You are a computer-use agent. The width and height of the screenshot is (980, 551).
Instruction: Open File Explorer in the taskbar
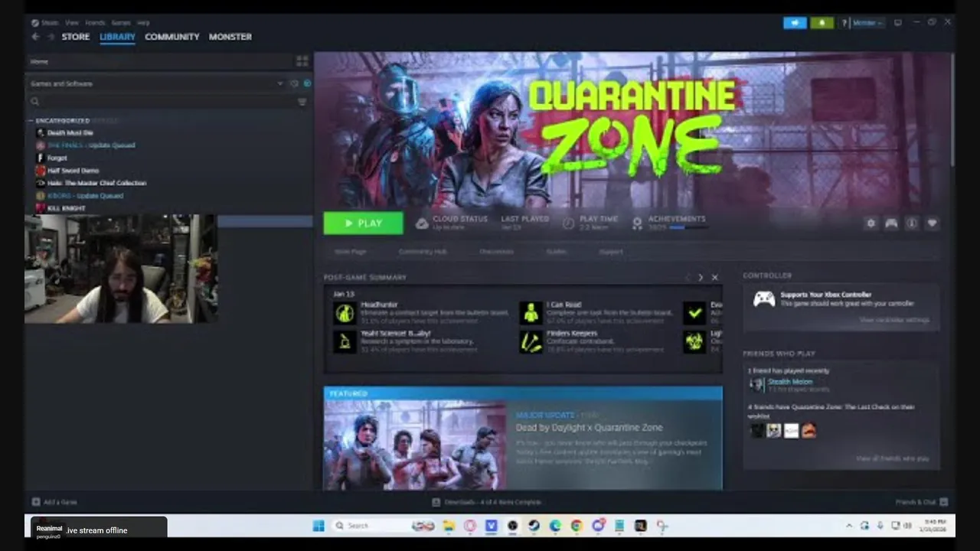[x=449, y=526]
